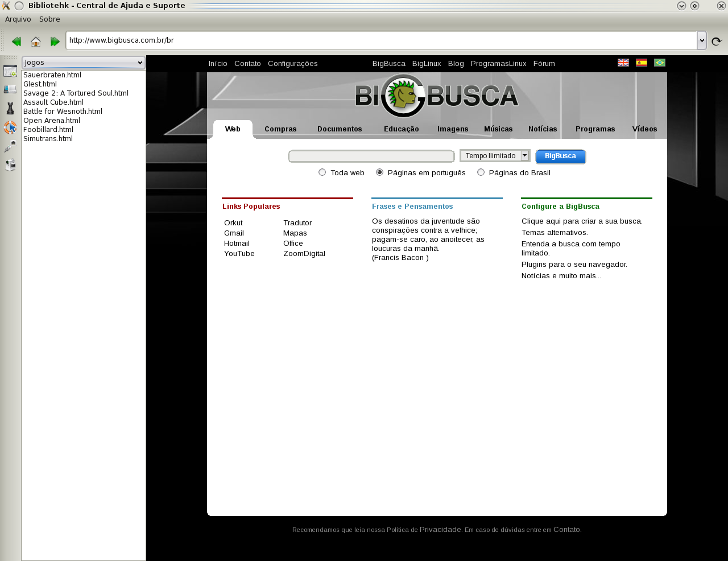Open the Blog link
Viewport: 728px width, 561px height.
(456, 64)
